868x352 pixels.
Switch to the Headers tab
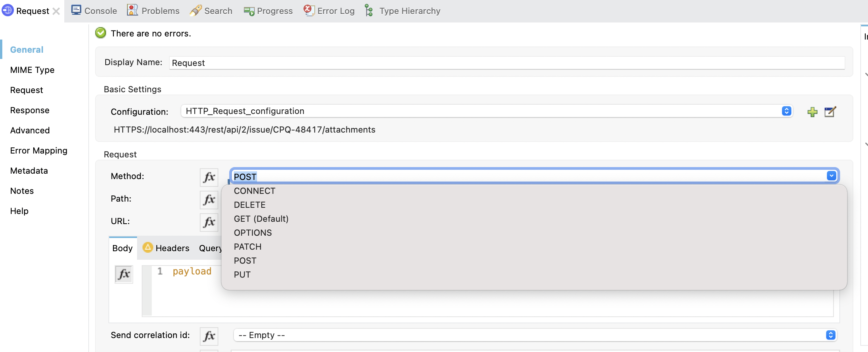172,248
